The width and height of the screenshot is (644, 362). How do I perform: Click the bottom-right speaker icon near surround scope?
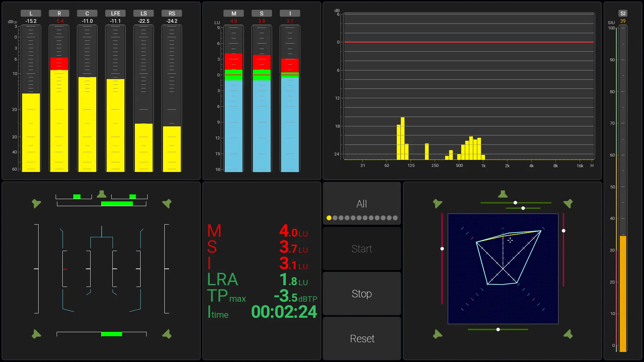(x=568, y=334)
